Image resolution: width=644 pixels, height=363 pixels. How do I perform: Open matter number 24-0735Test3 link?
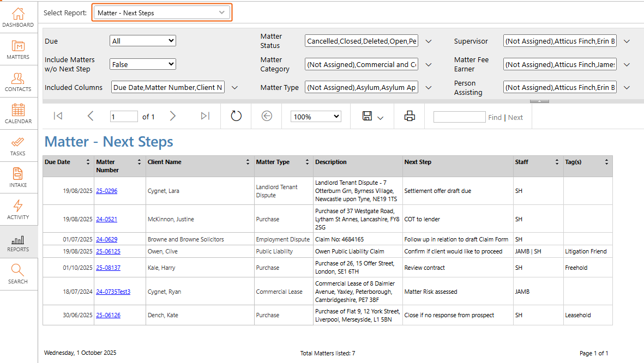coord(113,292)
